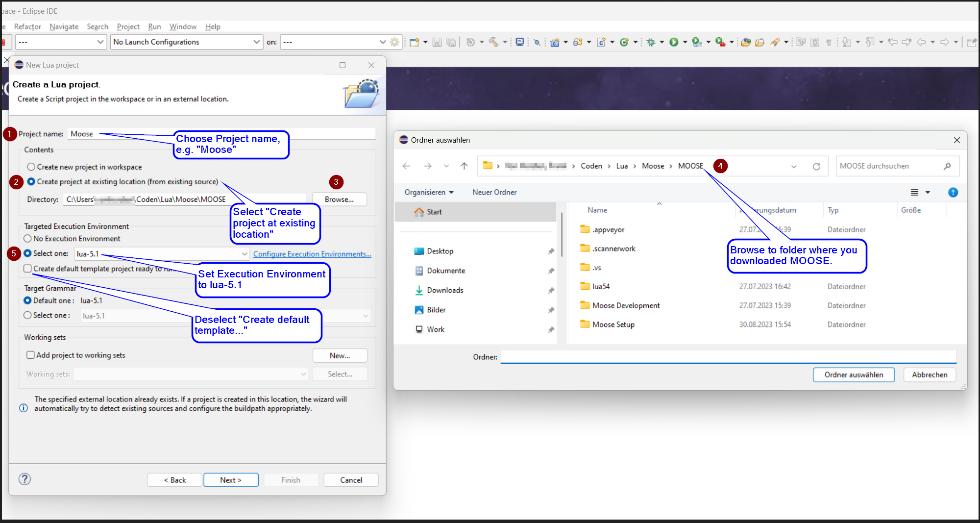
Task: Click the Build All hammer icon
Action: pos(494,43)
